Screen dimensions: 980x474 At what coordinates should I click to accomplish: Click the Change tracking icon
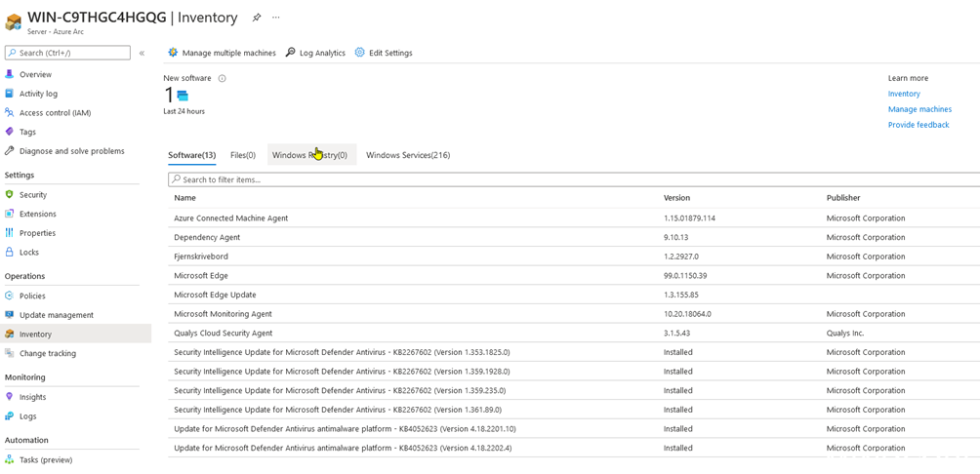point(9,353)
